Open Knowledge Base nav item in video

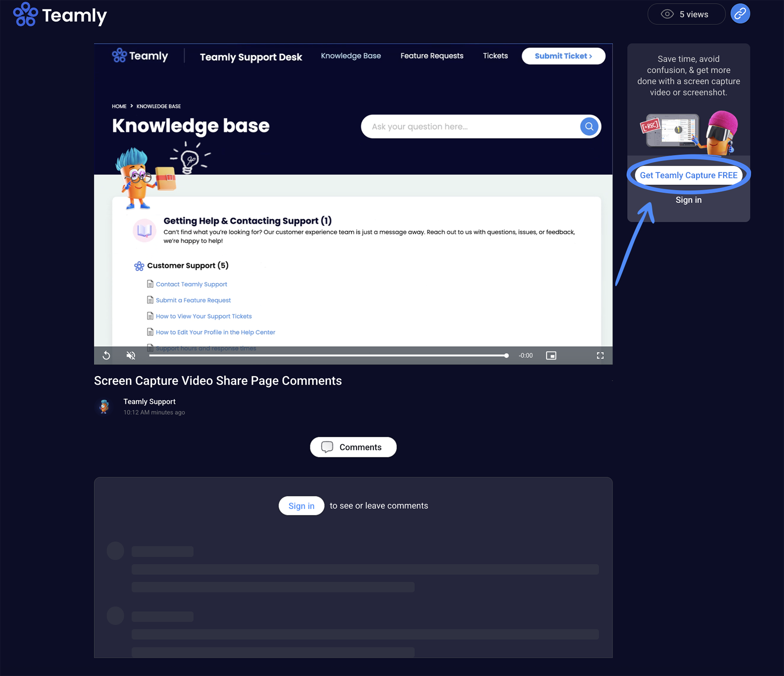(x=351, y=56)
